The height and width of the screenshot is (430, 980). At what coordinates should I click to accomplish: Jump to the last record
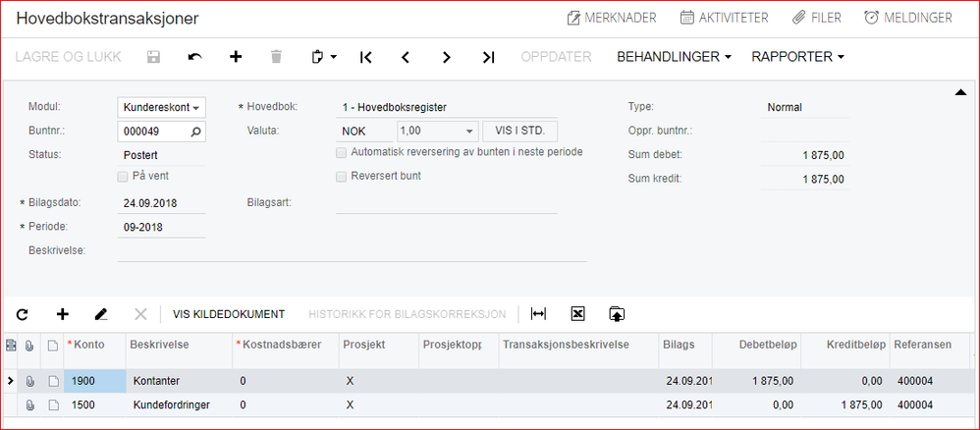[x=488, y=57]
